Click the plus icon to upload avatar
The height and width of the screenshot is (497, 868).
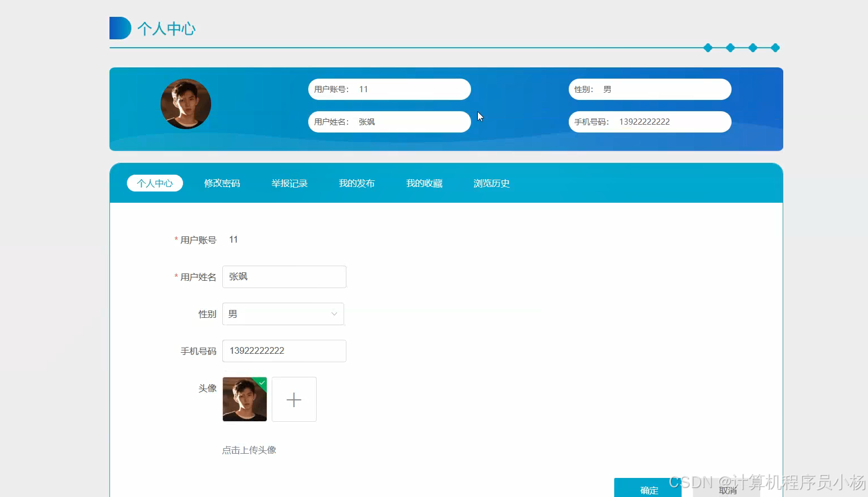tap(294, 399)
